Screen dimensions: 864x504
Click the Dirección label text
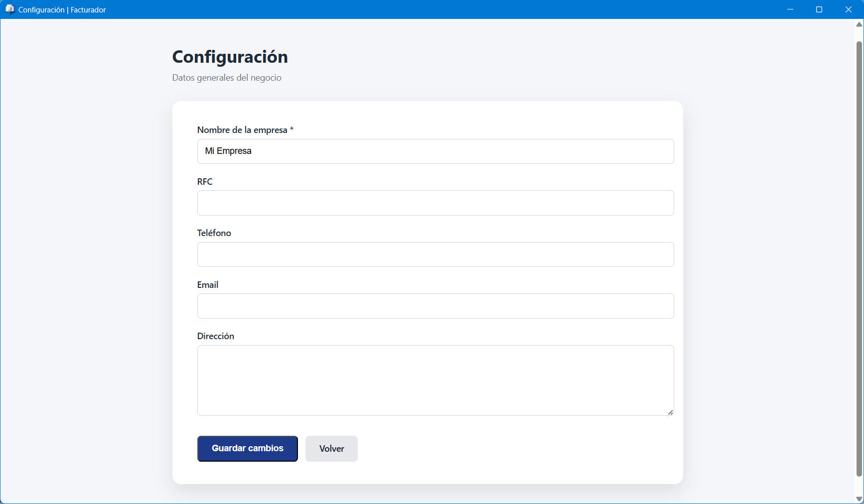click(x=216, y=336)
